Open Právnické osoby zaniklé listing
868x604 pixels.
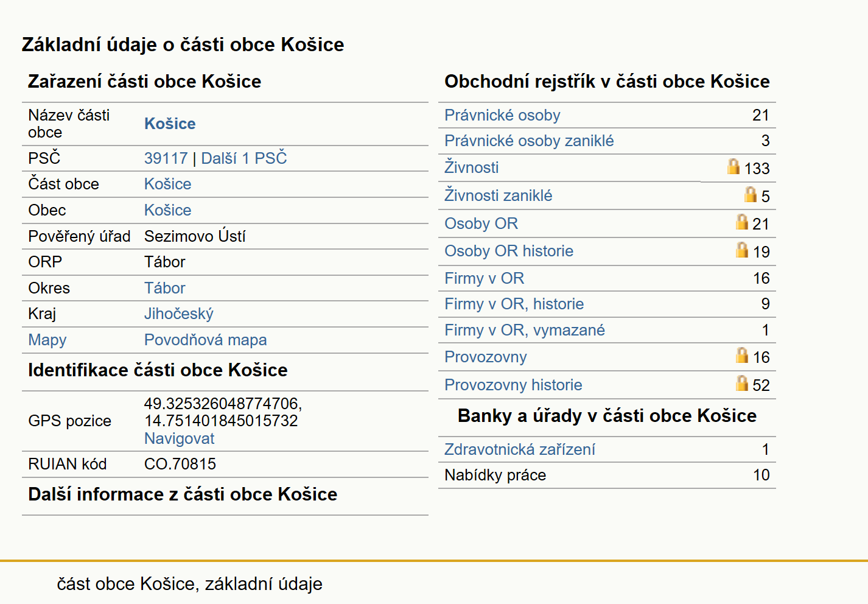529,141
